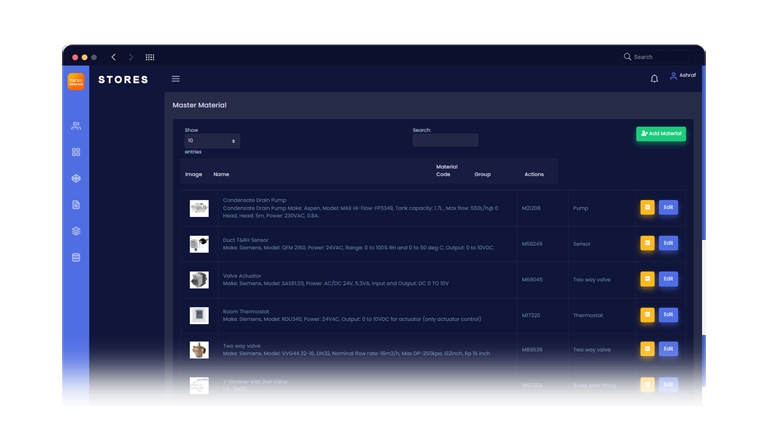Click the Add Material button

pos(661,133)
